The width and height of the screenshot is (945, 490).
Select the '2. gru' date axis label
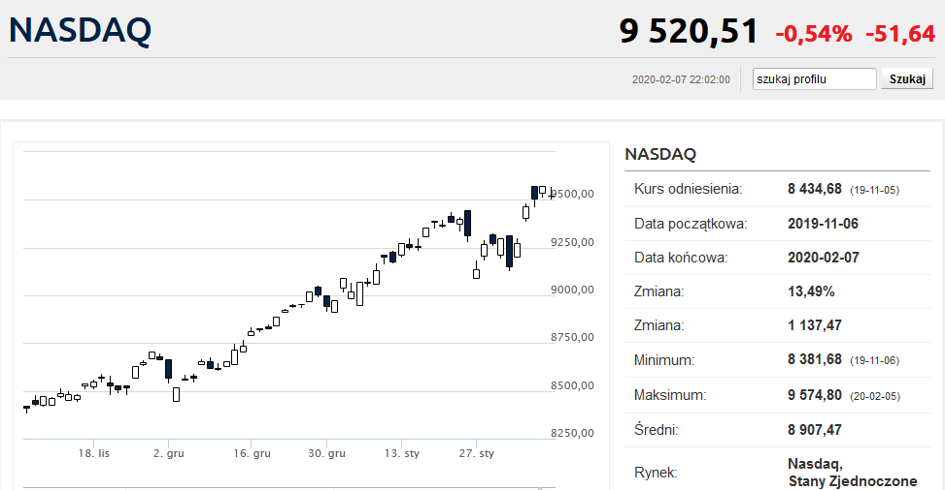tap(169, 453)
